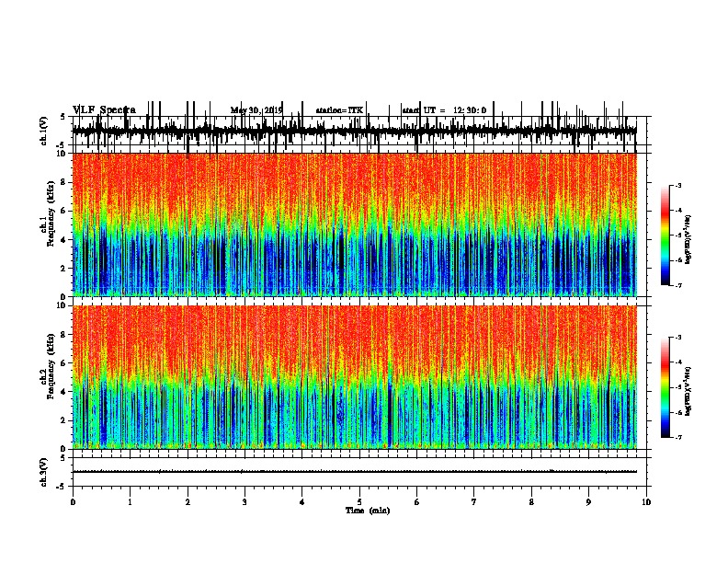The width and height of the screenshot is (728, 563).
Task: Click the ch.1 voltage waveform plot
Action: [354, 131]
